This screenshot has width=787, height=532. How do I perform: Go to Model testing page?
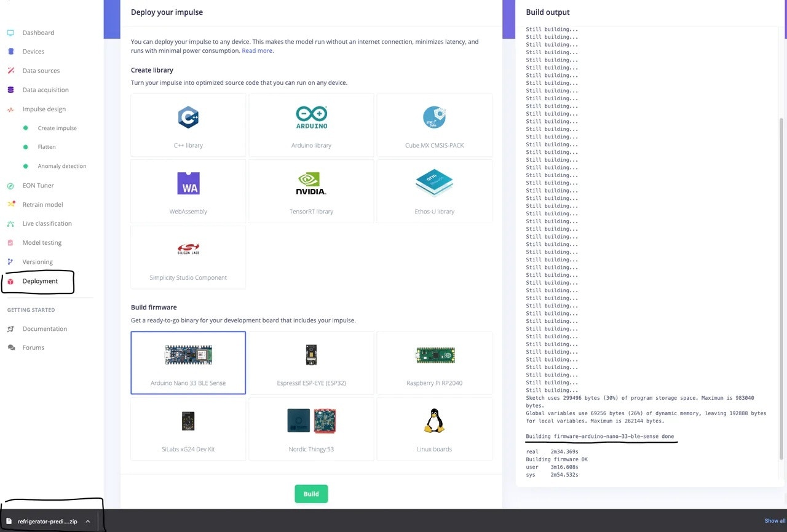[x=42, y=242]
